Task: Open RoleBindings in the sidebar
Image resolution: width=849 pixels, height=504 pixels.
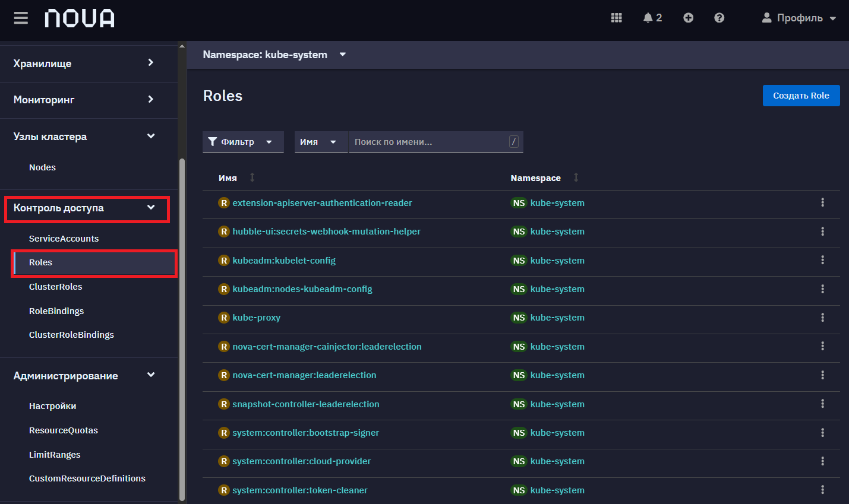Action: pos(56,311)
